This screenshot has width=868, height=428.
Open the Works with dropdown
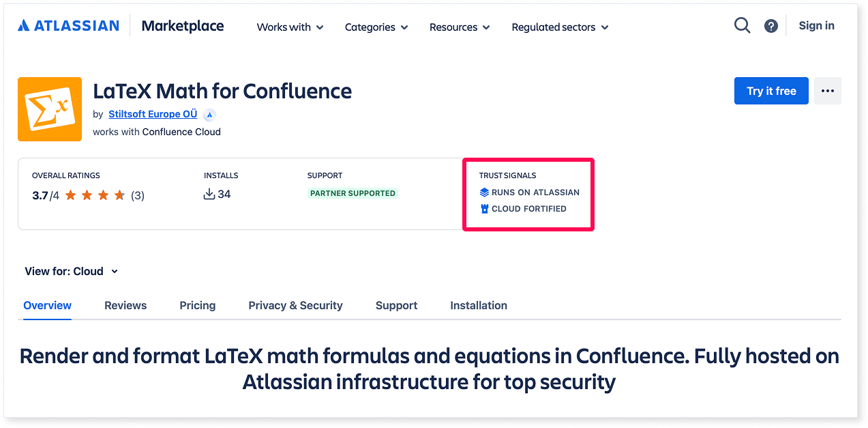click(x=290, y=27)
